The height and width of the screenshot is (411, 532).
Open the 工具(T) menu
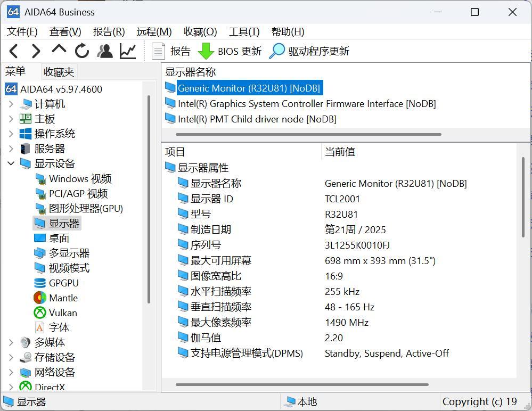tap(244, 31)
